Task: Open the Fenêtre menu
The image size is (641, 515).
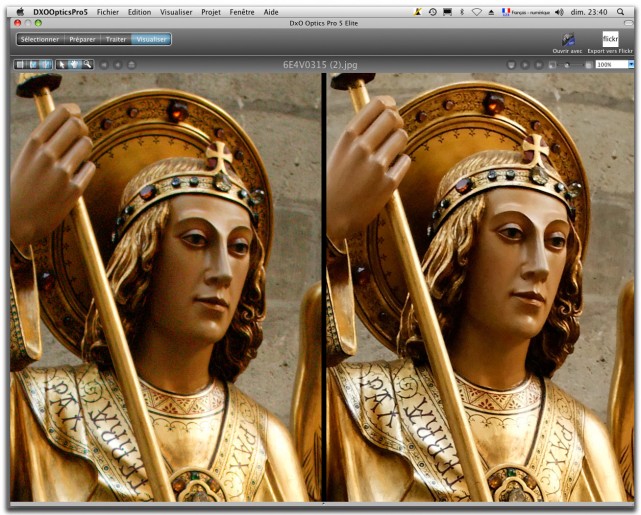Action: coord(242,12)
